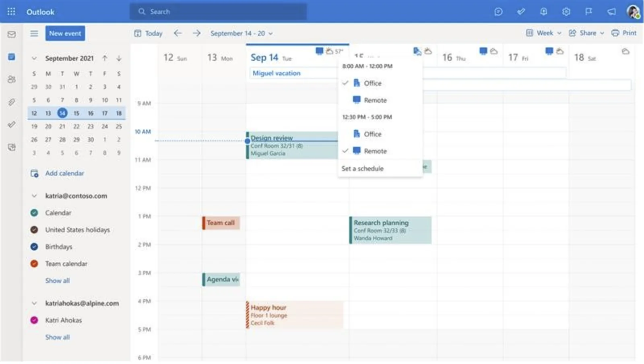Select day 22 in mini calendar
The image size is (644, 364).
[76, 126]
